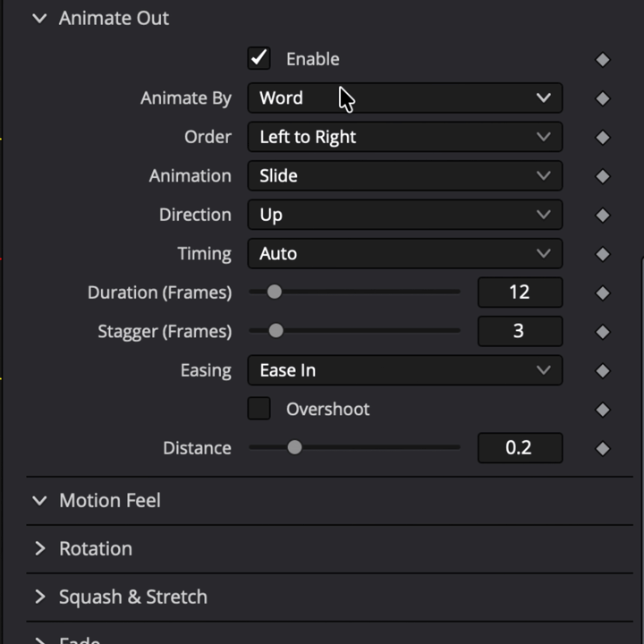Expand the Squash & Stretch section
644x644 pixels.
tap(39, 597)
